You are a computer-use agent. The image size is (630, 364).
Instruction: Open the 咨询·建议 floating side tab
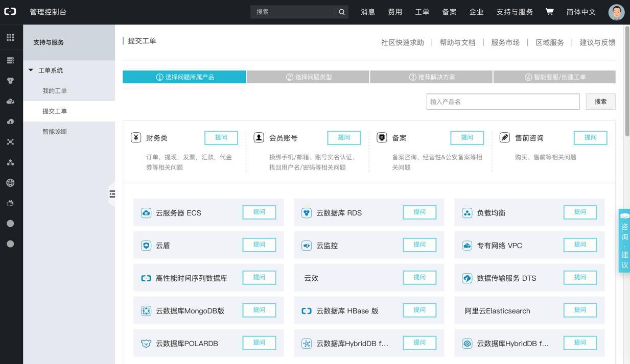[x=624, y=240]
